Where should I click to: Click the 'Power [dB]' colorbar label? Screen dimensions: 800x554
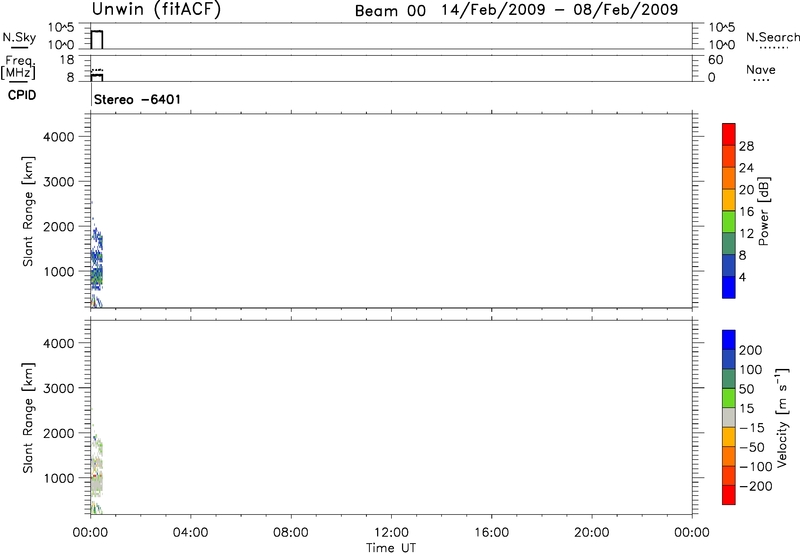(x=763, y=211)
